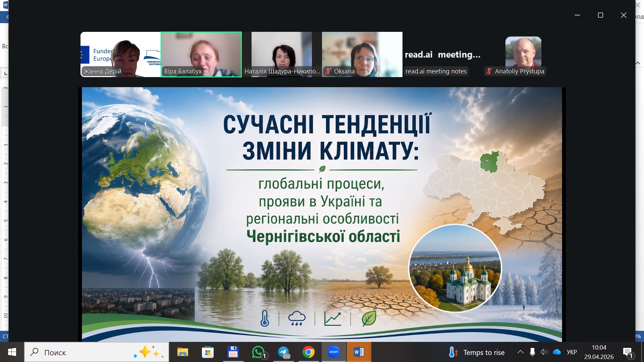Click the floppy disk save app icon

coord(233,352)
